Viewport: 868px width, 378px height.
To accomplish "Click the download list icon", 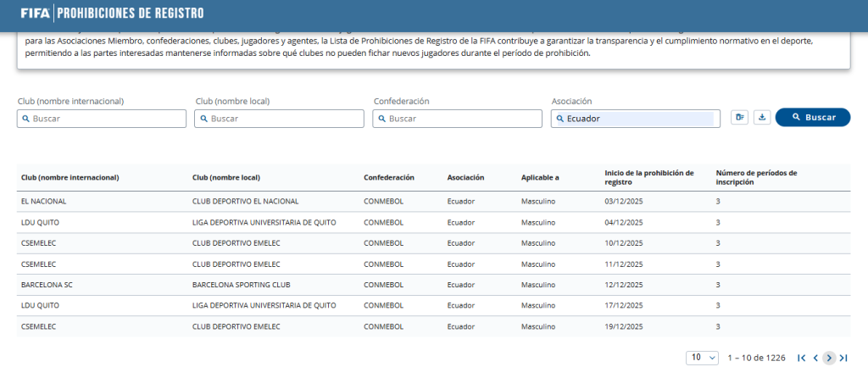I will coord(761,118).
